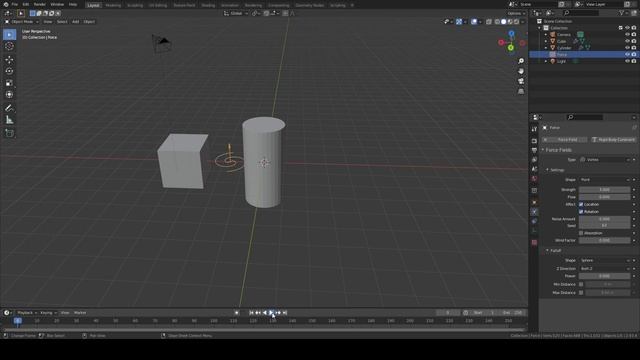The image size is (640, 360).
Task: Select the Transform tool
Action: [x=9, y=95]
